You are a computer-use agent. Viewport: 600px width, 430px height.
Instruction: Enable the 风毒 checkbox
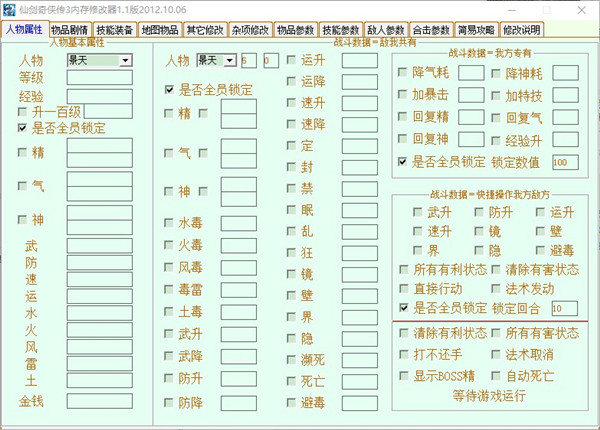click(x=169, y=267)
